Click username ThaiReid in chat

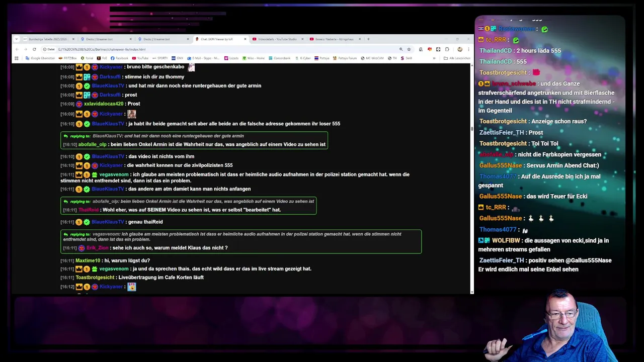click(89, 210)
